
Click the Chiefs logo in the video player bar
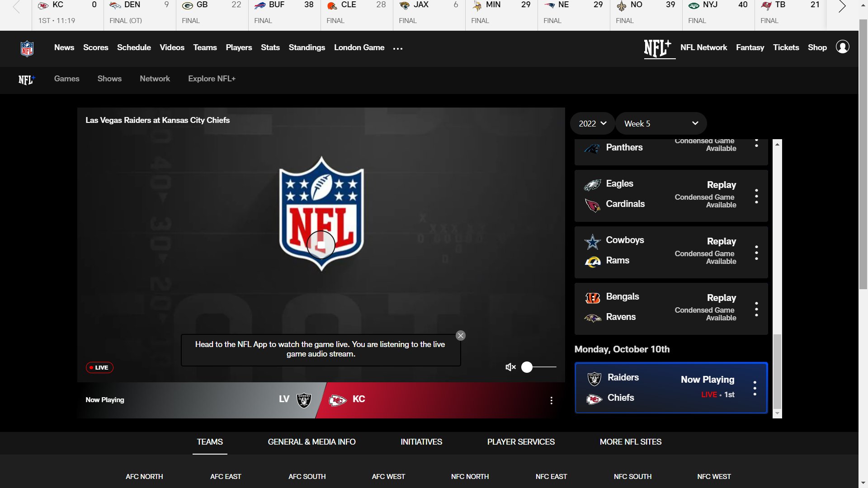[x=338, y=399]
